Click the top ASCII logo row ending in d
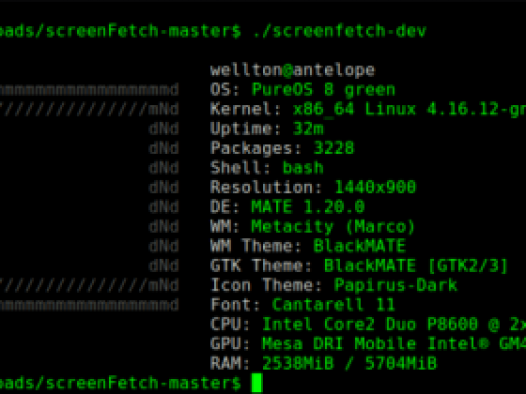 pos(89,90)
